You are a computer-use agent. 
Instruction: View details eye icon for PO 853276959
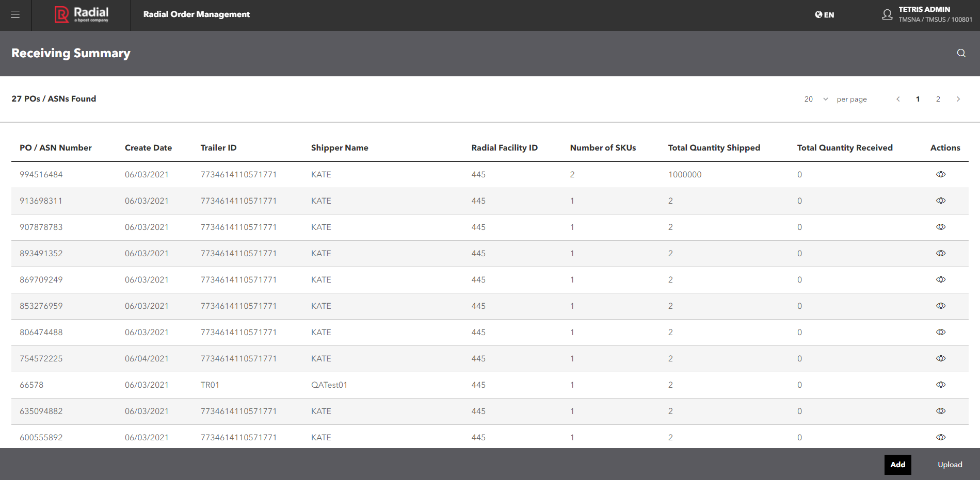(941, 306)
